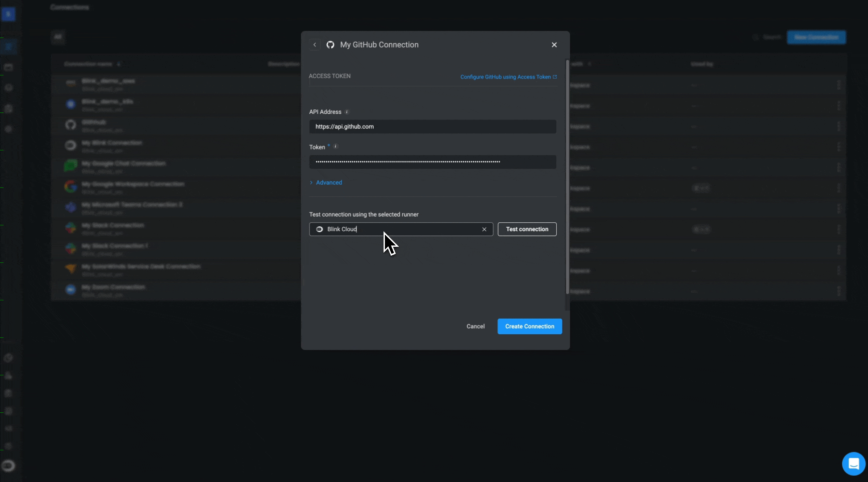Viewport: 868px width, 482px height.
Task: Open the Blink Cloud runner dropdown
Action: [402, 229]
